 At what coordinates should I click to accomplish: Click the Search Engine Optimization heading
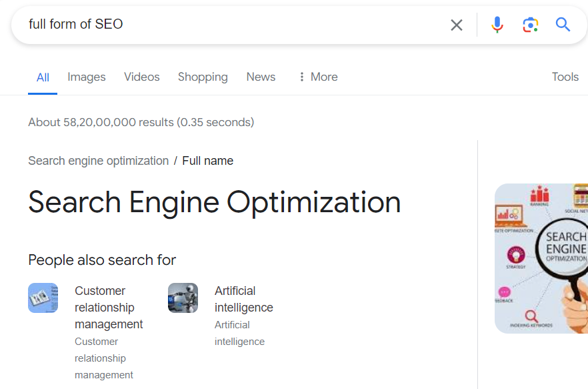[215, 202]
